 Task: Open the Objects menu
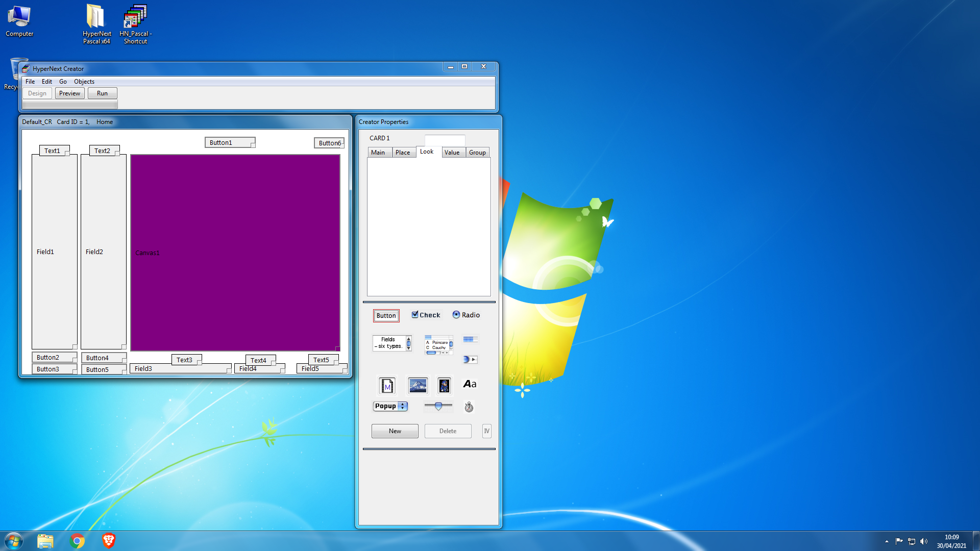[x=84, y=82]
